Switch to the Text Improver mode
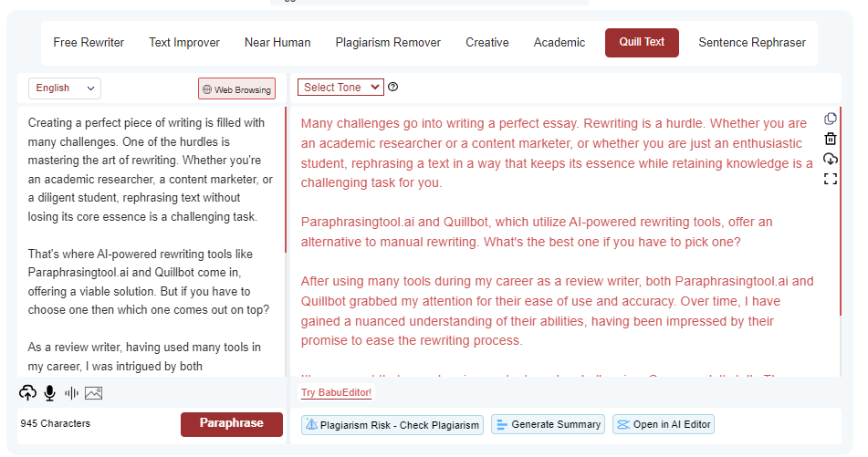Image resolution: width=868 pixels, height=457 pixels. [184, 43]
